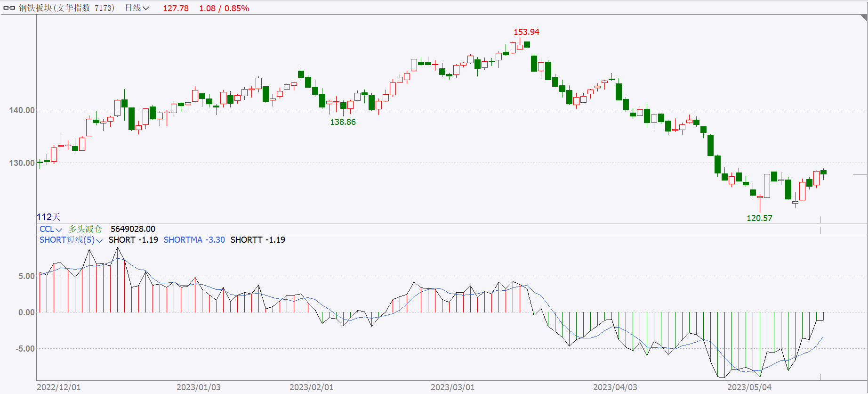Click the 0.00 indicator axis label

tap(26, 312)
